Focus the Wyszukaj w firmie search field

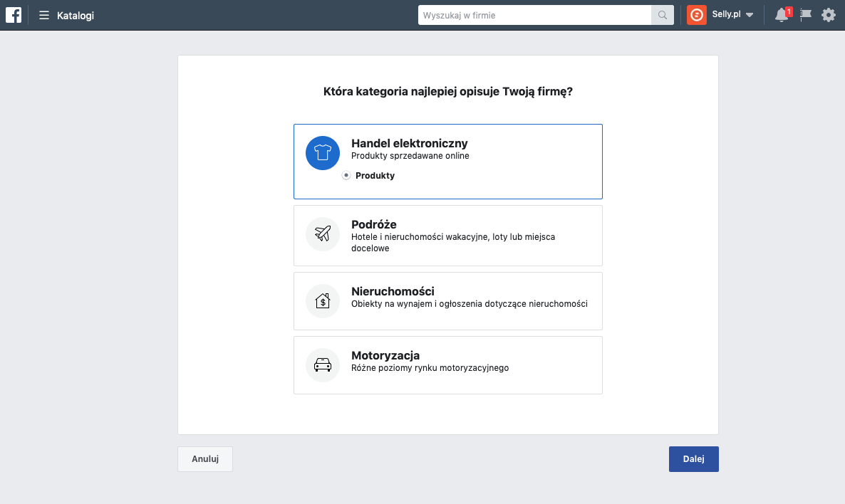point(534,15)
